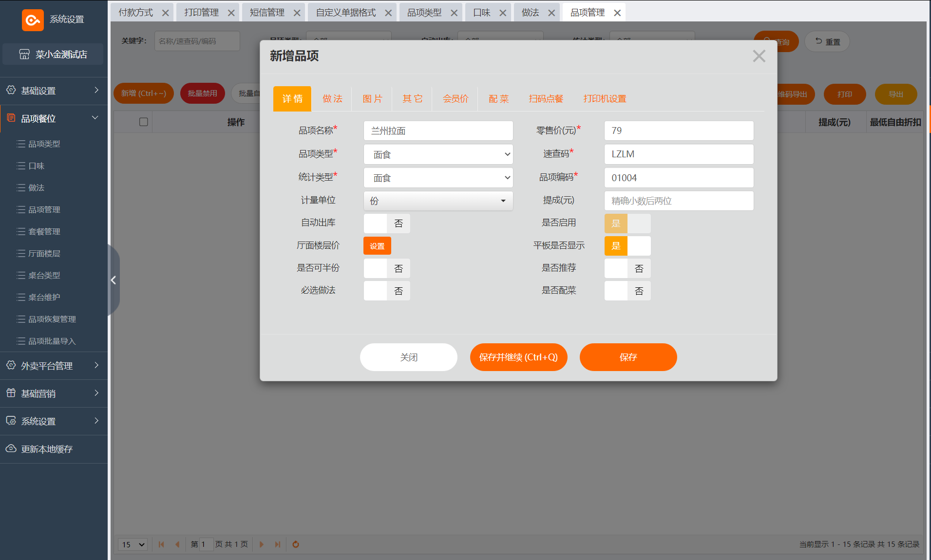This screenshot has height=560, width=931.
Task: Switch to the 做法 tab in dialog
Action: click(332, 99)
